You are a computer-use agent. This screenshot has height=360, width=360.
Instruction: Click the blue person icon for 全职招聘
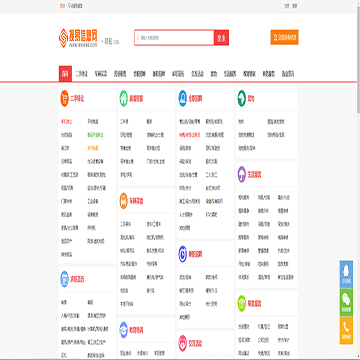[182, 99]
